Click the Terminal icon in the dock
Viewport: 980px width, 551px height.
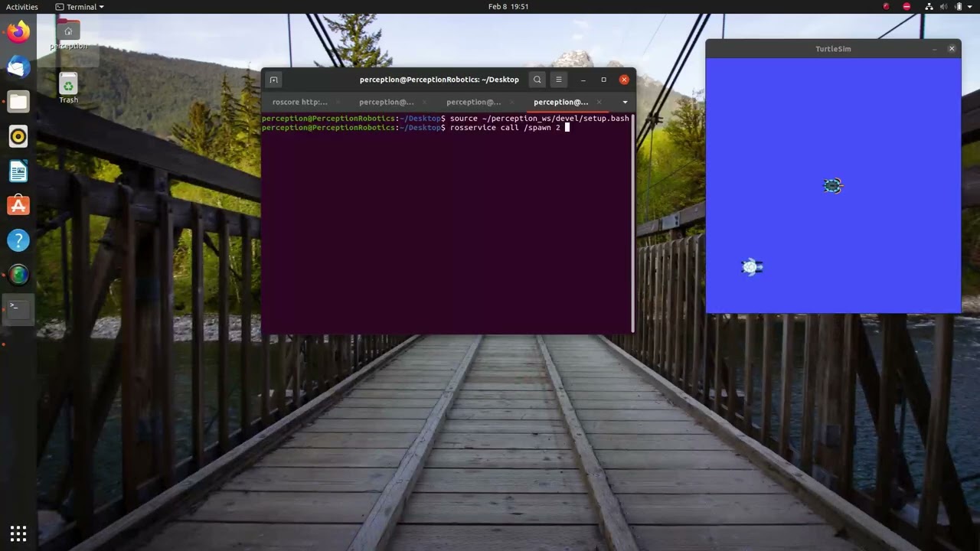click(18, 309)
